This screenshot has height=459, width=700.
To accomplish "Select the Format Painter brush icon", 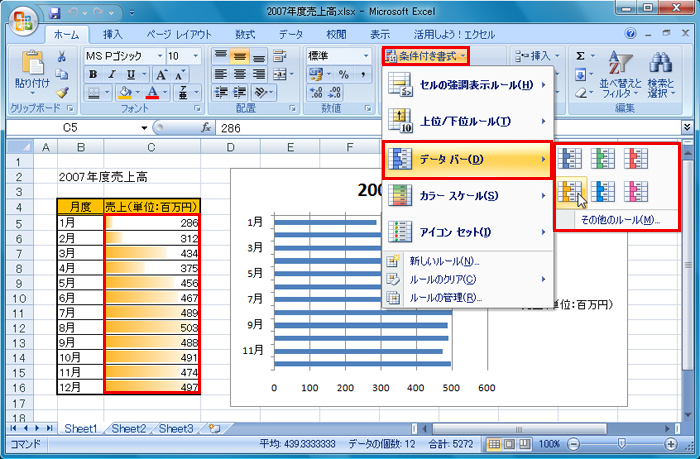I will point(62,92).
